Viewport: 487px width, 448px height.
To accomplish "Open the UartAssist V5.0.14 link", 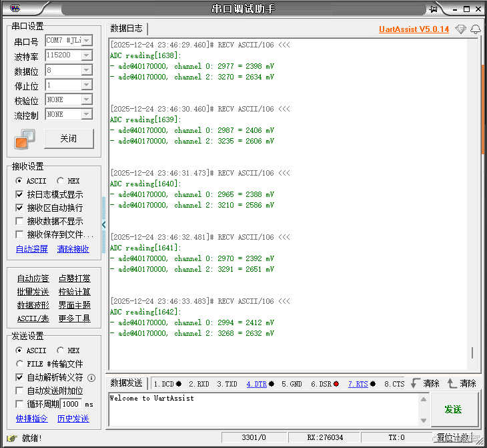I will [x=414, y=29].
